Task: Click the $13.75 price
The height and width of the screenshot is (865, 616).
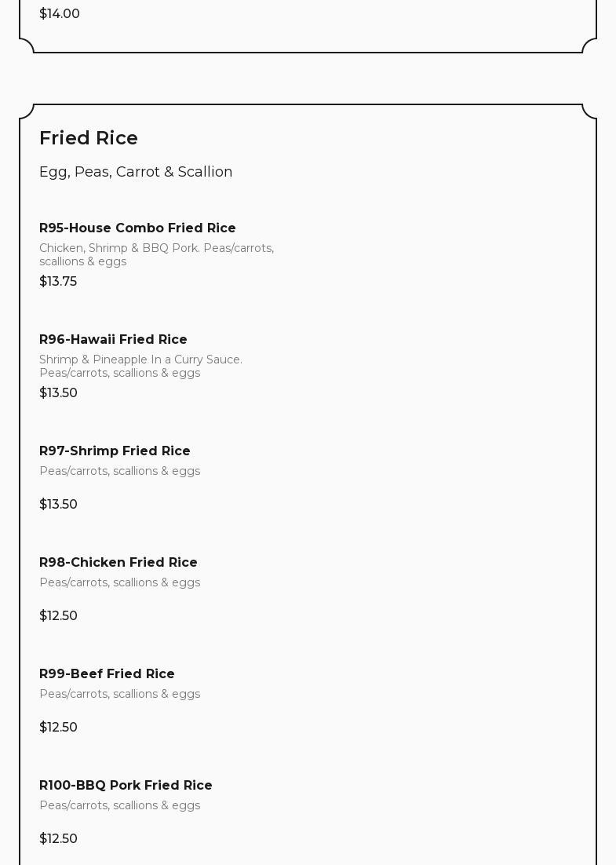Action: (58, 282)
